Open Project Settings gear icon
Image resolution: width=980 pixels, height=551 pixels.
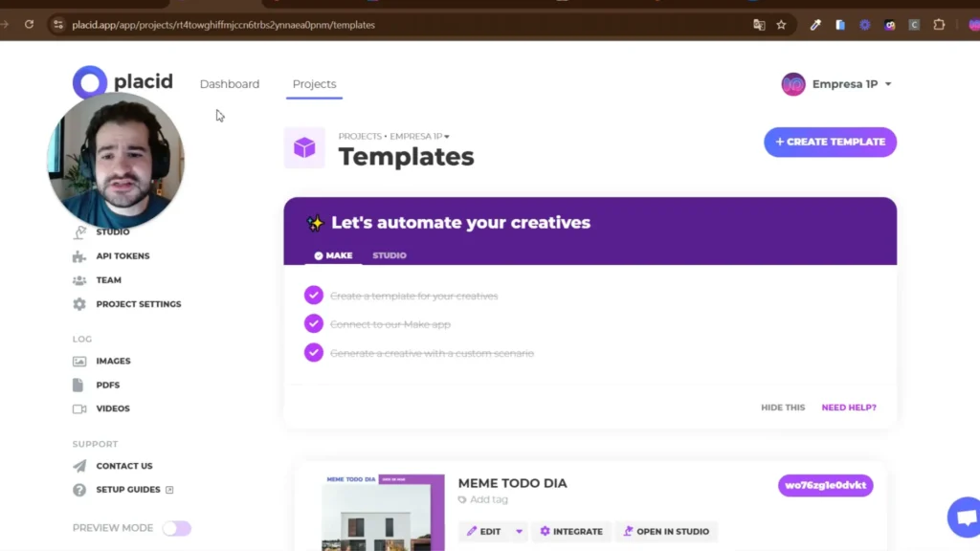click(79, 304)
